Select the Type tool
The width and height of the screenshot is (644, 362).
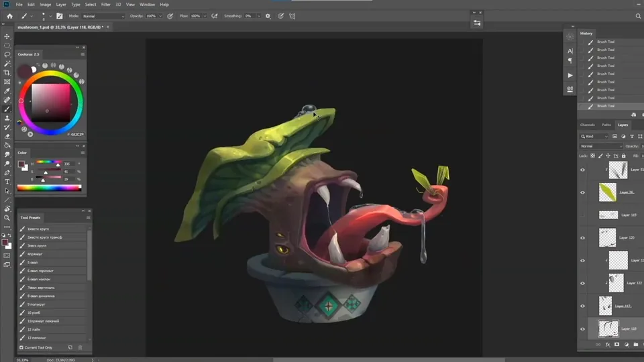(x=7, y=182)
